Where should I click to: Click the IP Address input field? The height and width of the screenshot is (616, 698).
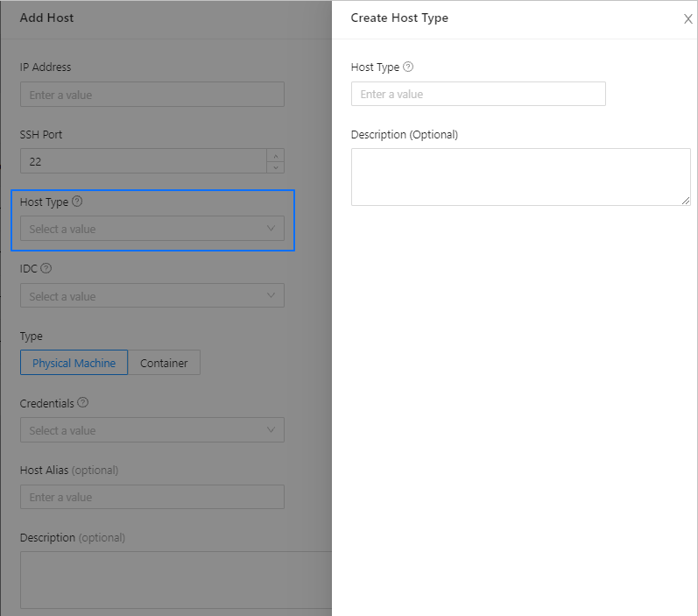(152, 95)
